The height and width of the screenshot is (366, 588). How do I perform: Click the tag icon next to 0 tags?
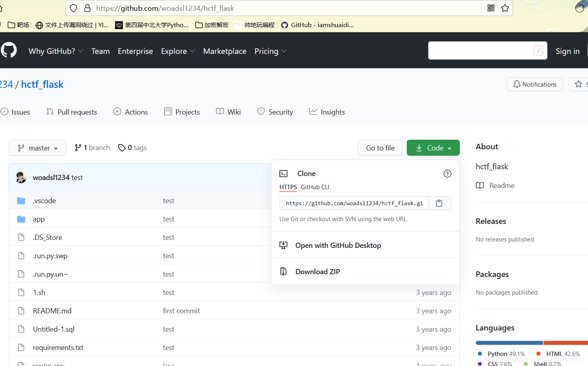click(x=122, y=148)
